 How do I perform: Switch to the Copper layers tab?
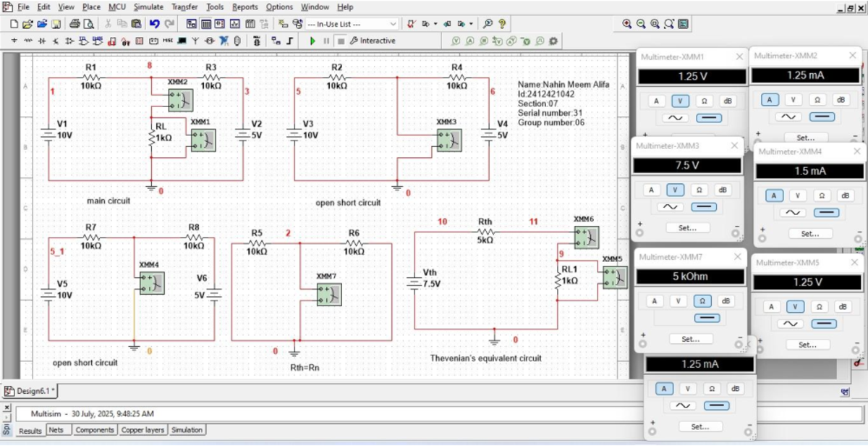click(142, 429)
